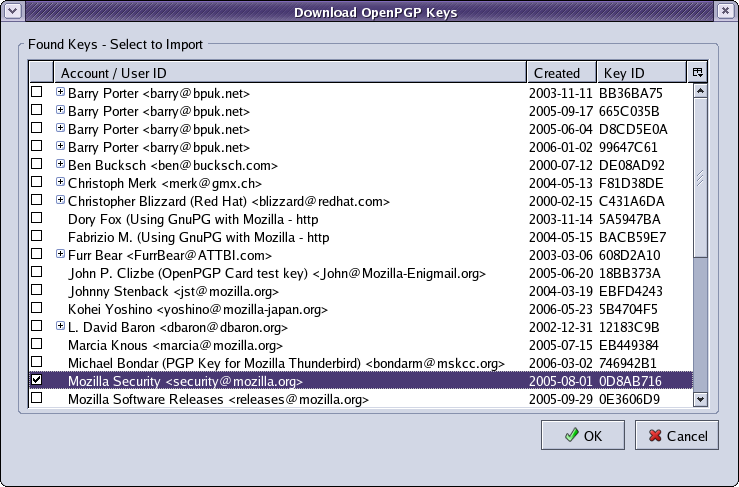The height and width of the screenshot is (487, 739).
Task: Expand the L. David Baron entry
Action: [x=60, y=326]
